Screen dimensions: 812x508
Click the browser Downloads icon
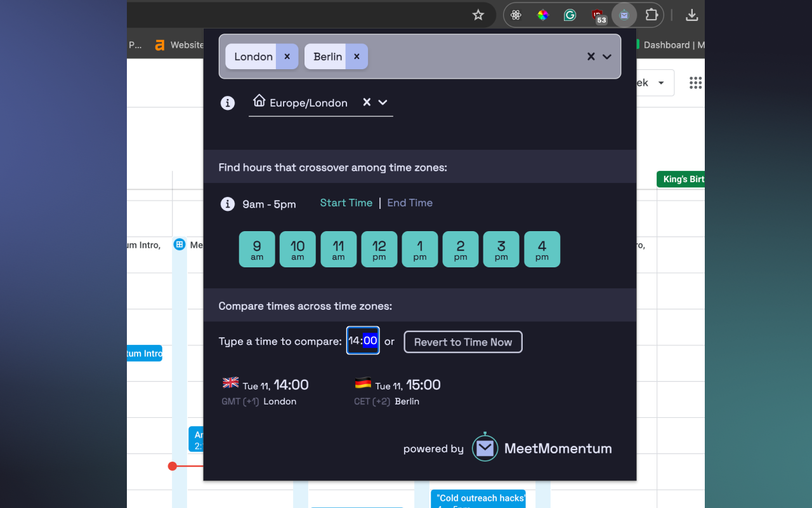point(691,15)
